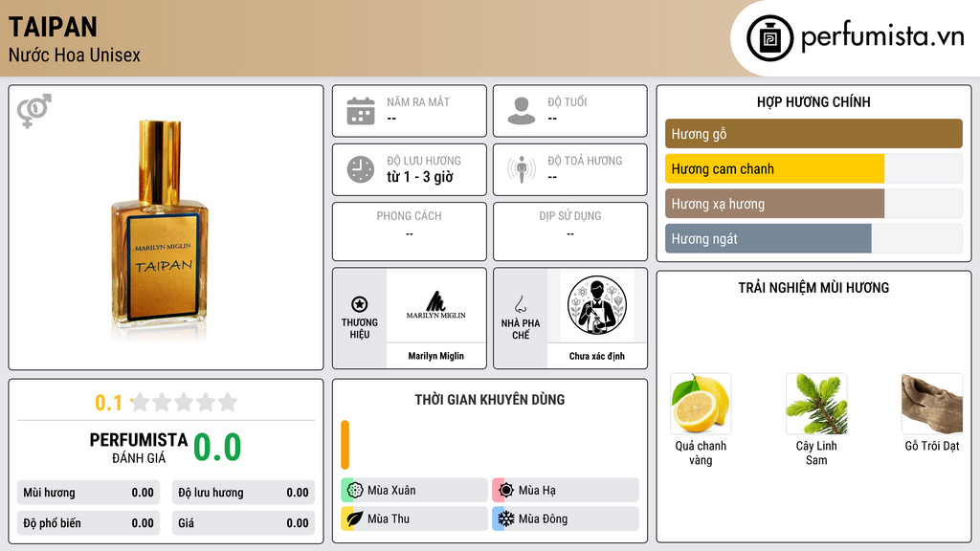
Task: Click the TRẢI NGHIỆM MÙI HƯƠNG heading
Action: [x=813, y=288]
